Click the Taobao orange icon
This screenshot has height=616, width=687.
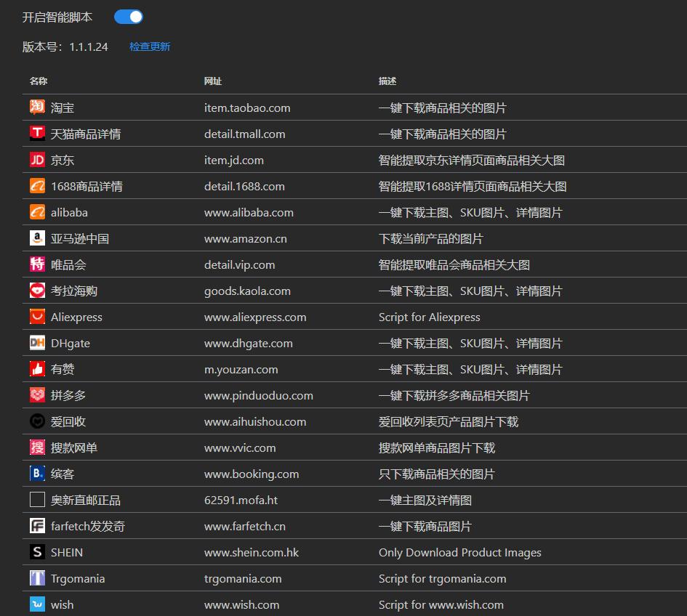point(37,108)
